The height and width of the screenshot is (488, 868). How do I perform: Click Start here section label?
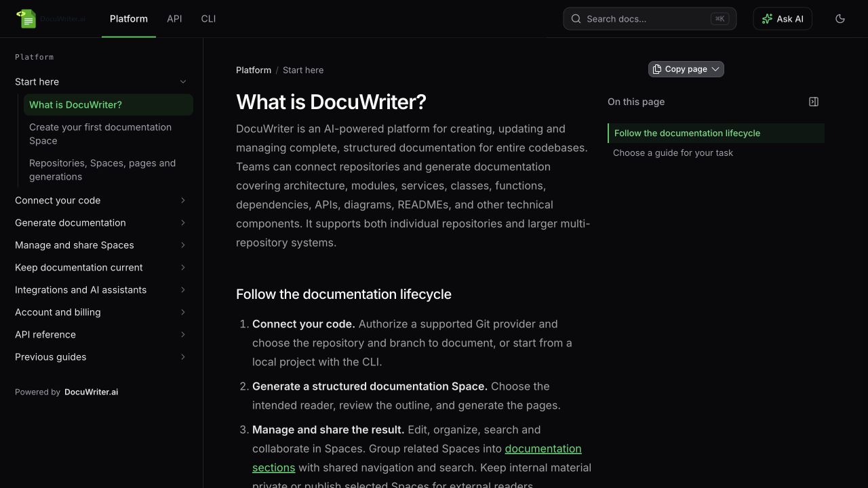point(37,82)
